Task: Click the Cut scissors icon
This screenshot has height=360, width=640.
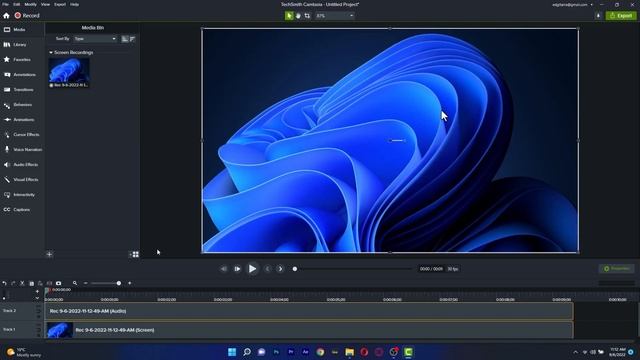Action: (22, 283)
